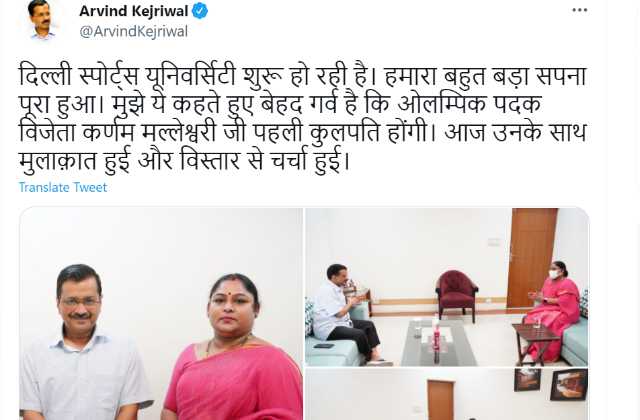
Task: Click the Arvind Kejriwal display name
Action: [134, 11]
